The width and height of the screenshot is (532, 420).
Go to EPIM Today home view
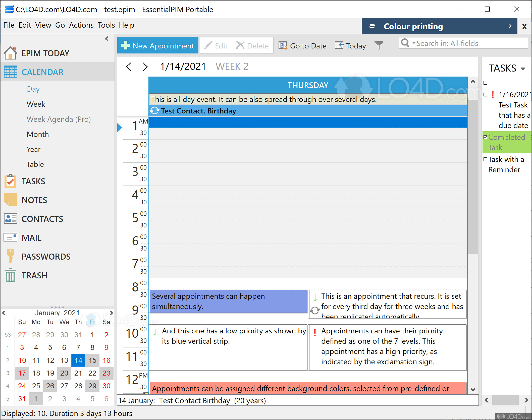point(45,53)
